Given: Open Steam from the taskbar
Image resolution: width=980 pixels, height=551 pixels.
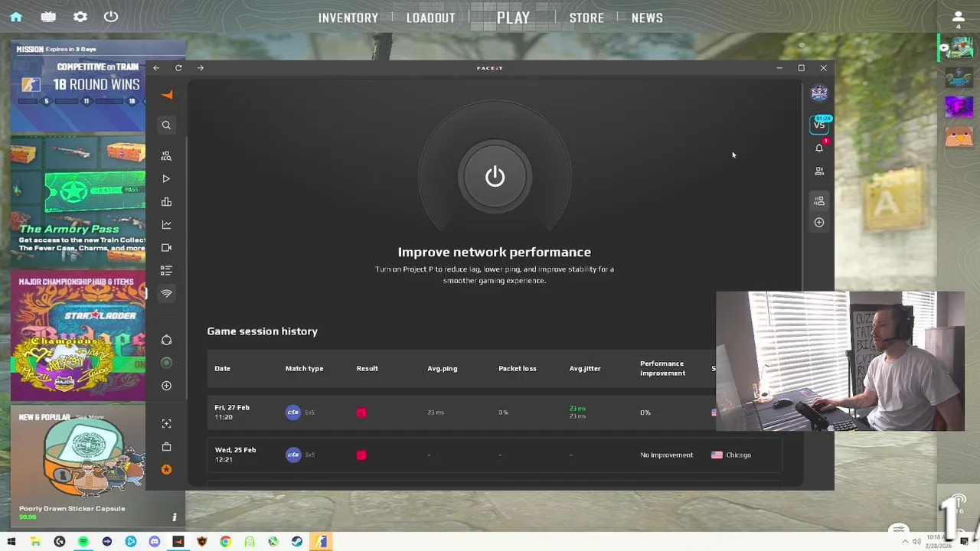Looking at the screenshot, I should pyautogui.click(x=296, y=542).
